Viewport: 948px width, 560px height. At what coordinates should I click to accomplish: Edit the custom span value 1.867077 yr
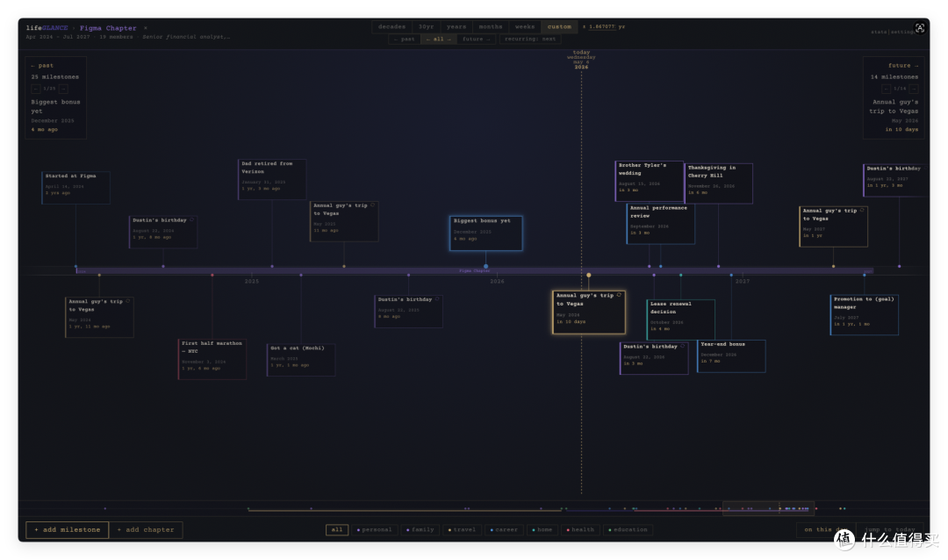(602, 26)
